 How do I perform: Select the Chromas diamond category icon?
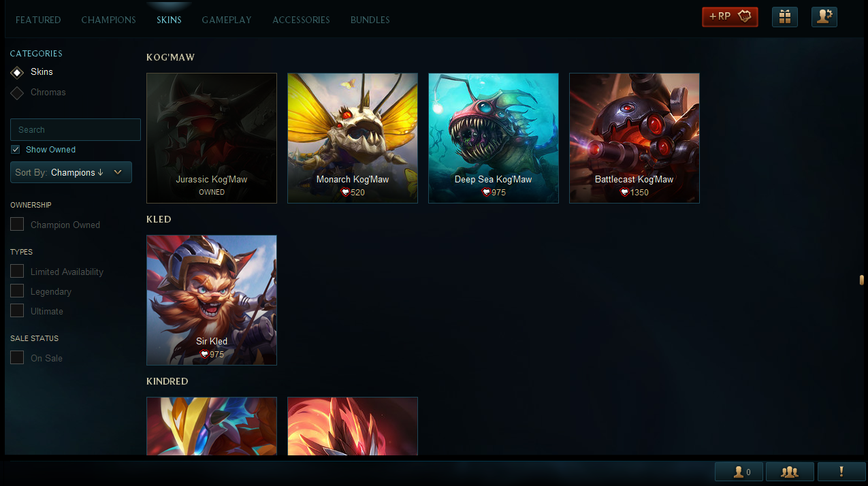pyautogui.click(x=17, y=93)
